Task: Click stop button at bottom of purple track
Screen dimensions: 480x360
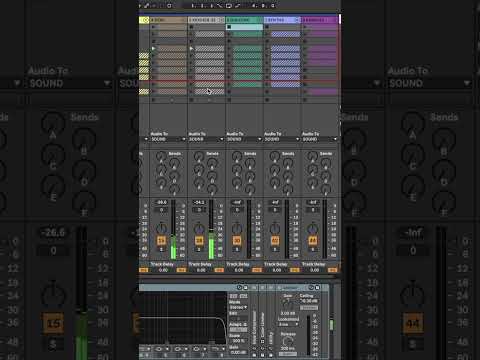Action: 305,100
